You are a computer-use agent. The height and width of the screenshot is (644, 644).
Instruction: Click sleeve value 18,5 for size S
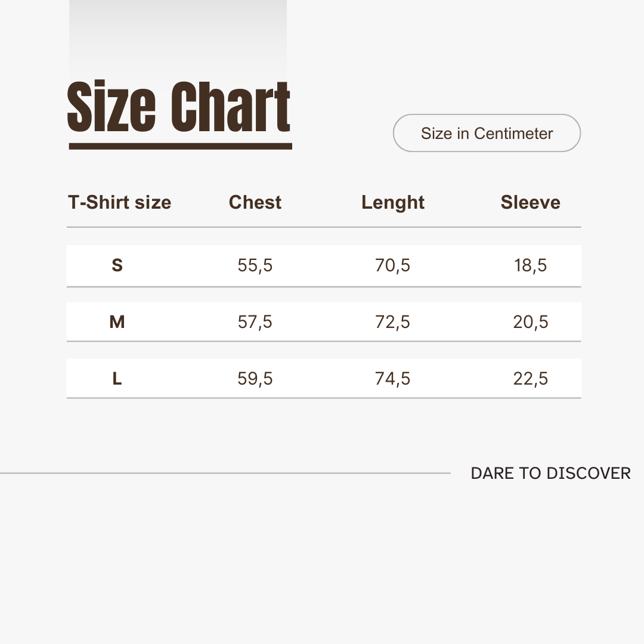pyautogui.click(x=530, y=265)
